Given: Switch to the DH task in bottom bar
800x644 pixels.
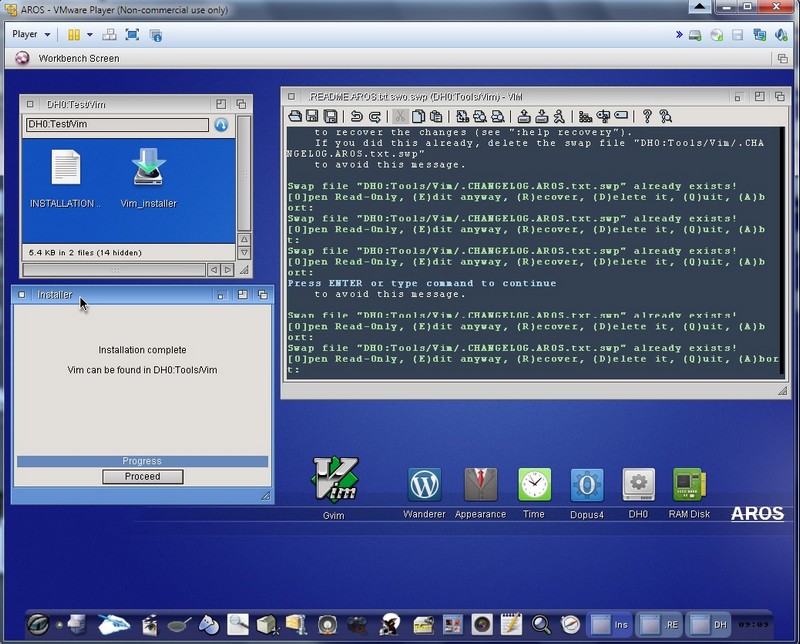Looking at the screenshot, I should [x=709, y=624].
